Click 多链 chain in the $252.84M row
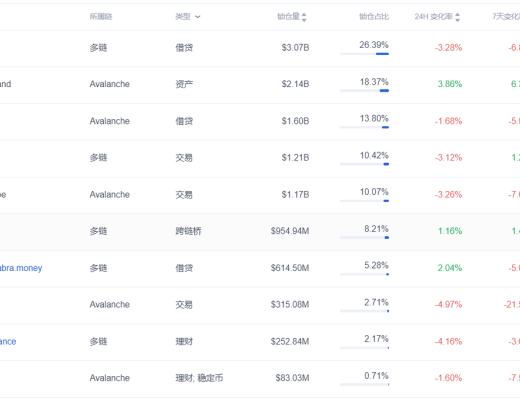520x400 pixels. coord(98,341)
